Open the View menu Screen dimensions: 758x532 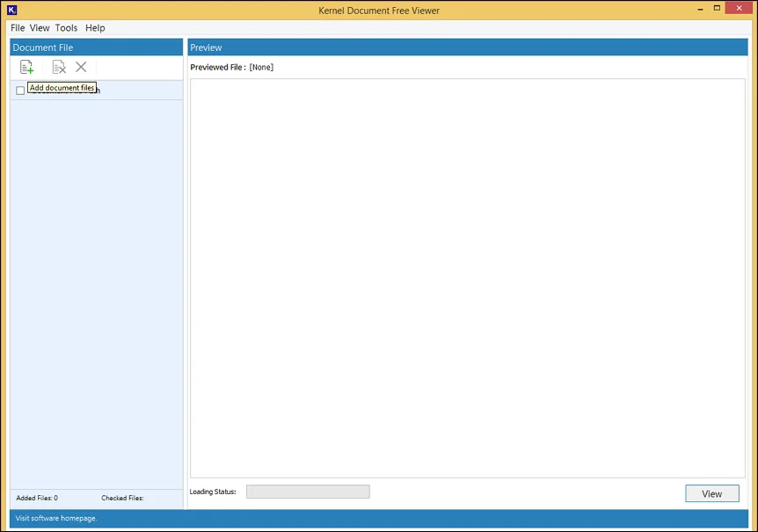pos(40,28)
